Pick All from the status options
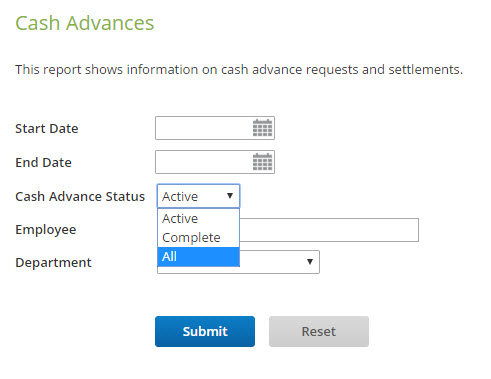Viewport: 491px width, 379px height. (198, 257)
